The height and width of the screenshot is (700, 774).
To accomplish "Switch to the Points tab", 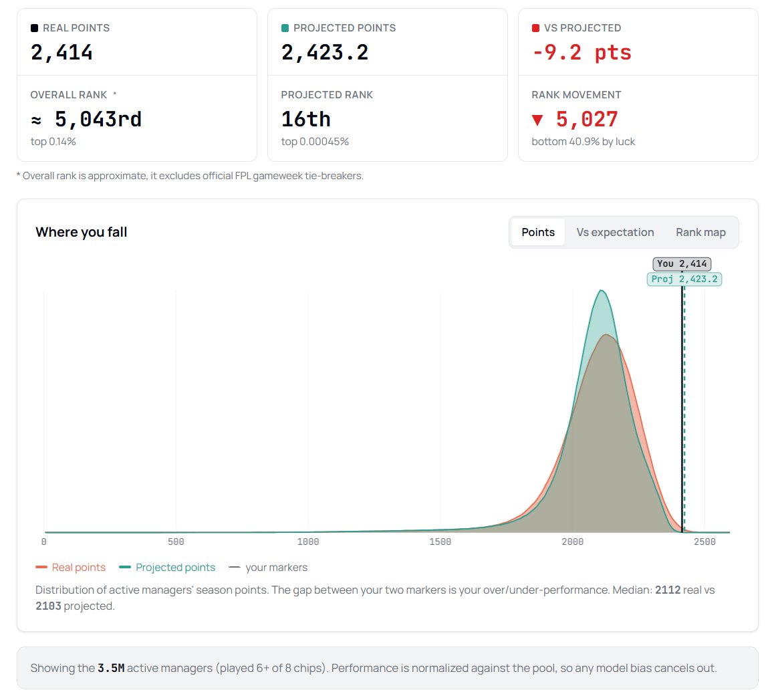I will click(537, 232).
